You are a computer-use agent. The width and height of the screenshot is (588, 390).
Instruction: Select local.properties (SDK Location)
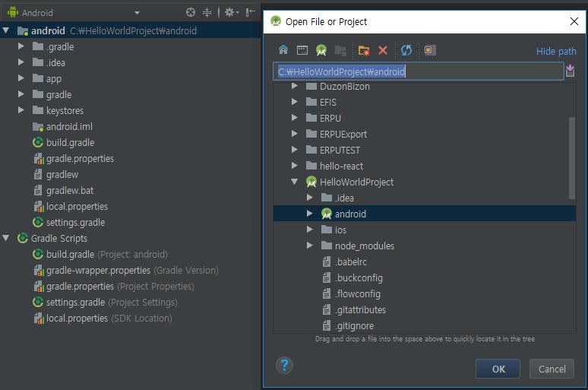coord(103,319)
